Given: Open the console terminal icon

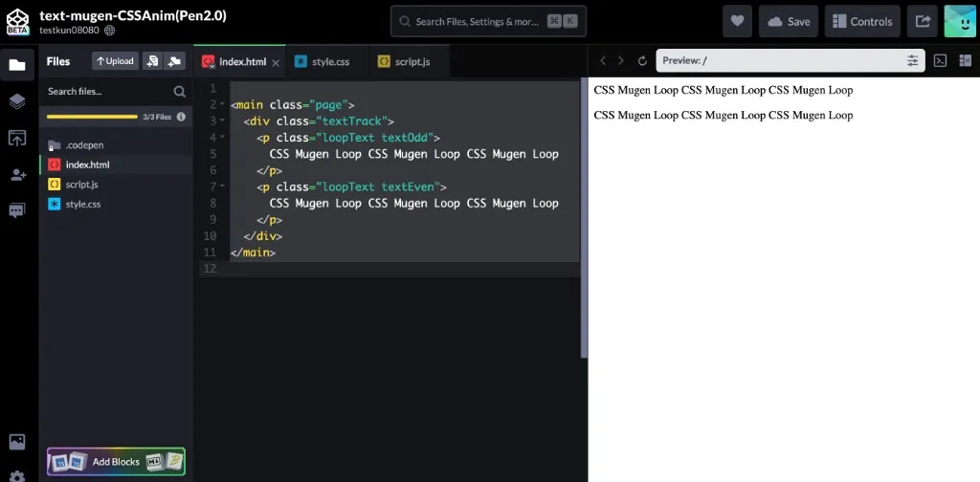Looking at the screenshot, I should tap(940, 60).
